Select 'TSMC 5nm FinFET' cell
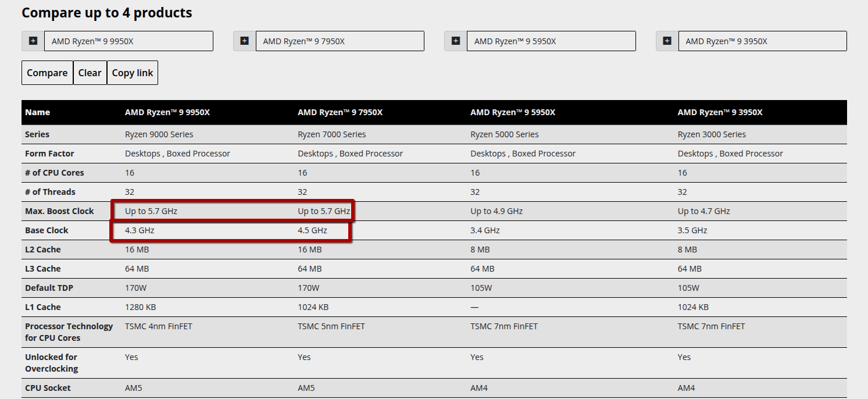The image size is (868, 399). pyautogui.click(x=331, y=326)
